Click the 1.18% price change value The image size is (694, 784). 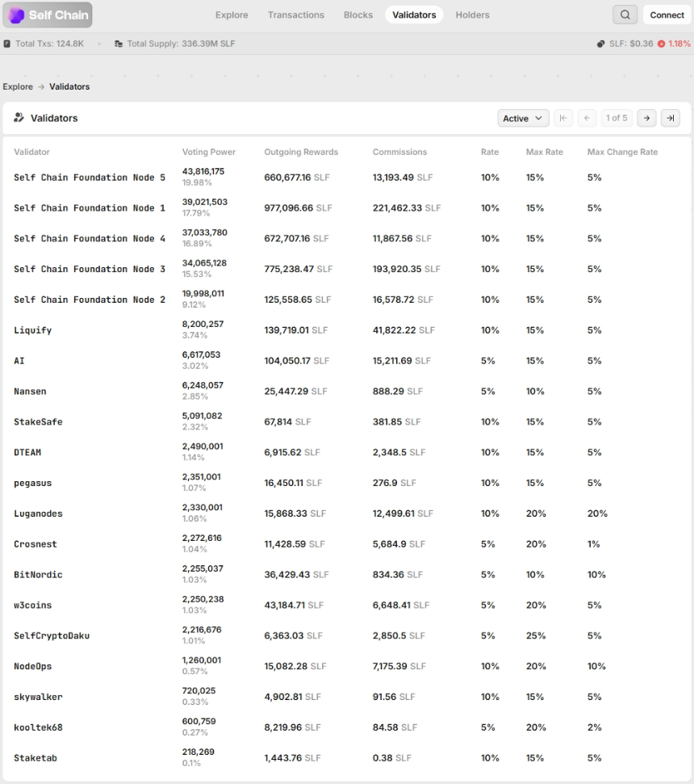(679, 44)
